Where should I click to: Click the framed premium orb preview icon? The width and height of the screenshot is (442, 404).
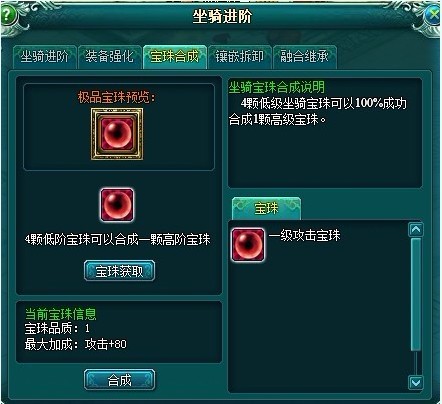point(117,134)
